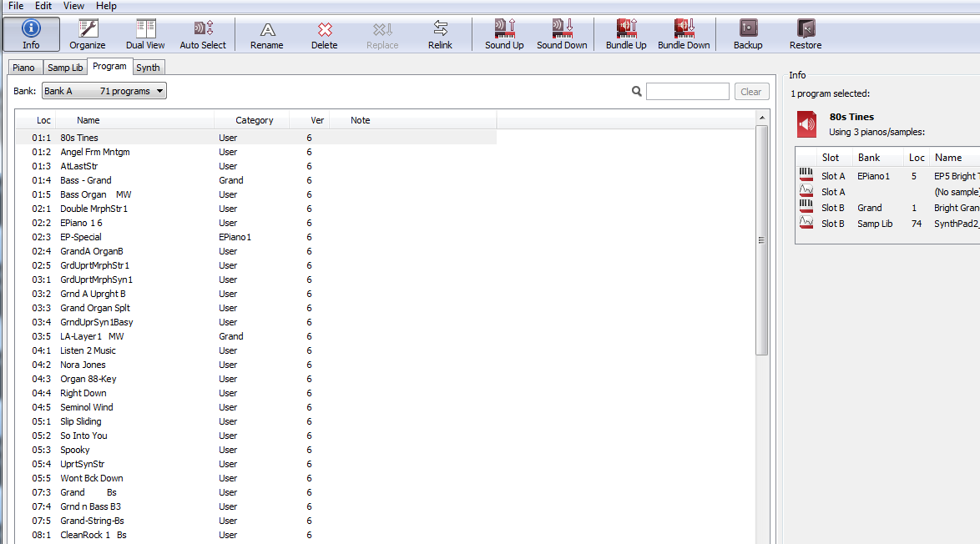Viewport: 980px width, 544px height.
Task: Sort list by Category column header
Action: coord(254,120)
